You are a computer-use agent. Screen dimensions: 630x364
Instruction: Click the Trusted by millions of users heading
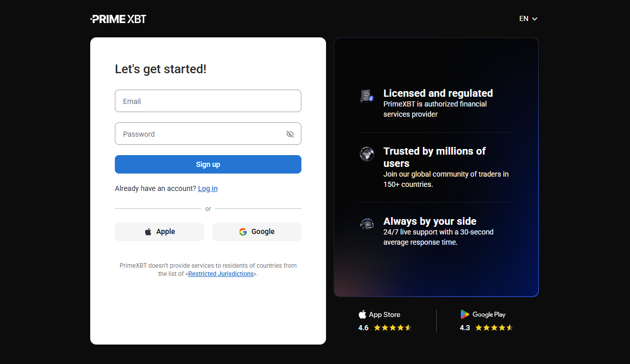click(435, 157)
